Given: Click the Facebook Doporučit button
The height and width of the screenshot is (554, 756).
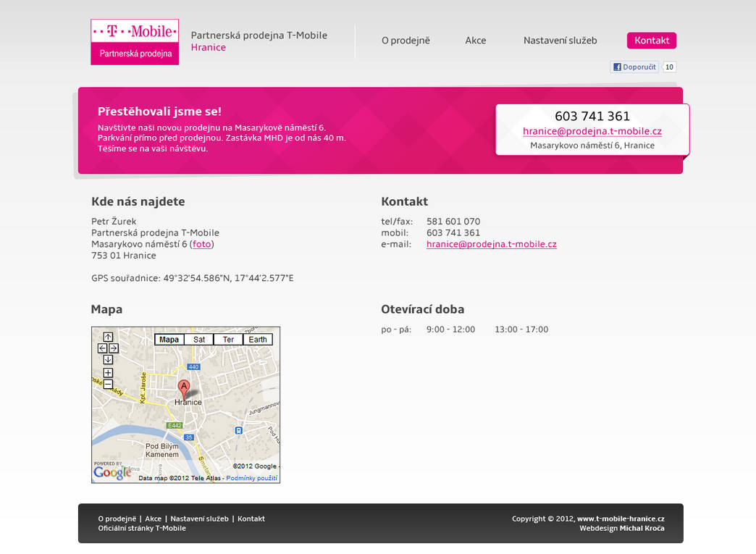Looking at the screenshot, I should coord(635,67).
